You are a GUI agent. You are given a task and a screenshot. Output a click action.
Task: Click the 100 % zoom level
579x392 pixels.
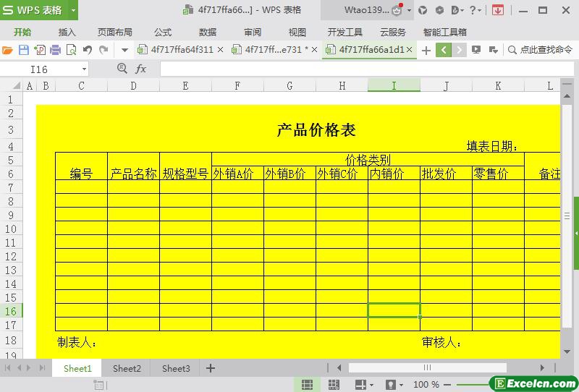tap(426, 385)
